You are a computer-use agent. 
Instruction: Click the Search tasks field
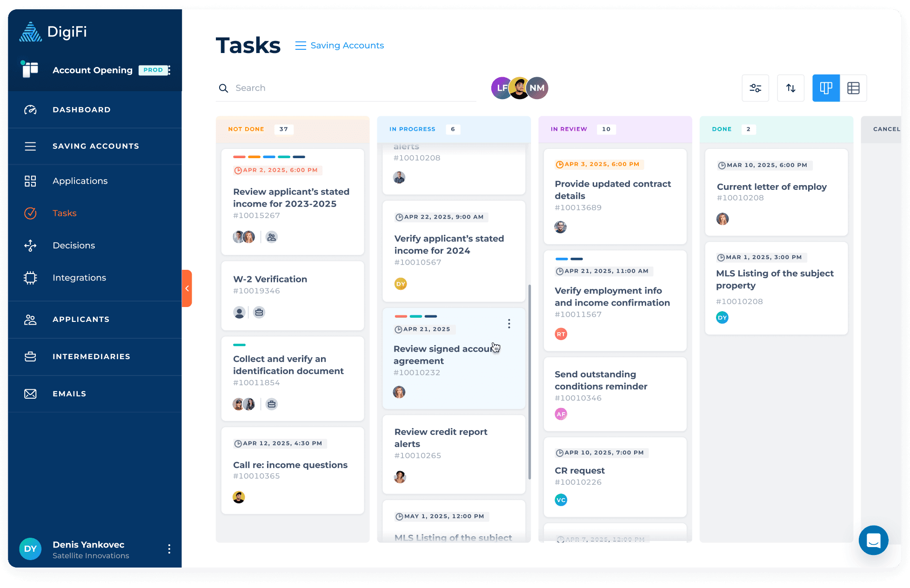click(346, 88)
